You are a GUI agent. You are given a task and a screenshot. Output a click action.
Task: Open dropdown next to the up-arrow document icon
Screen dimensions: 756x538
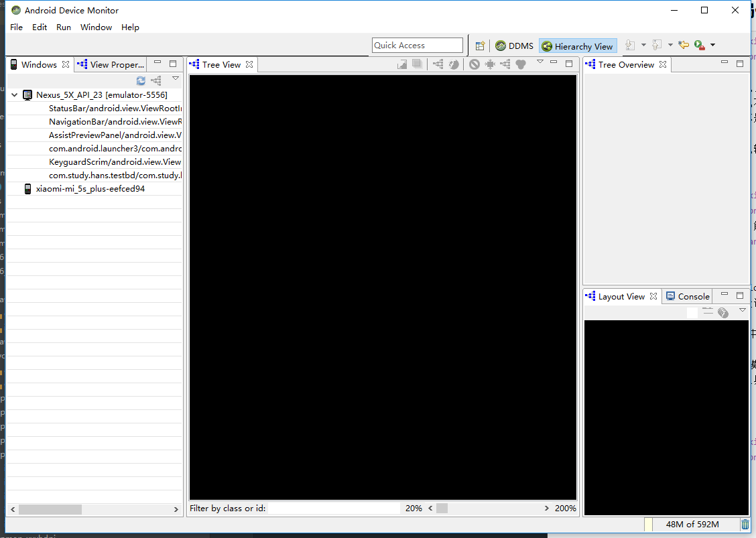coord(670,46)
